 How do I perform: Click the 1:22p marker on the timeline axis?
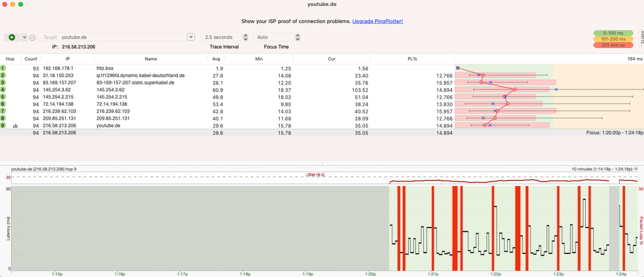coord(495,273)
